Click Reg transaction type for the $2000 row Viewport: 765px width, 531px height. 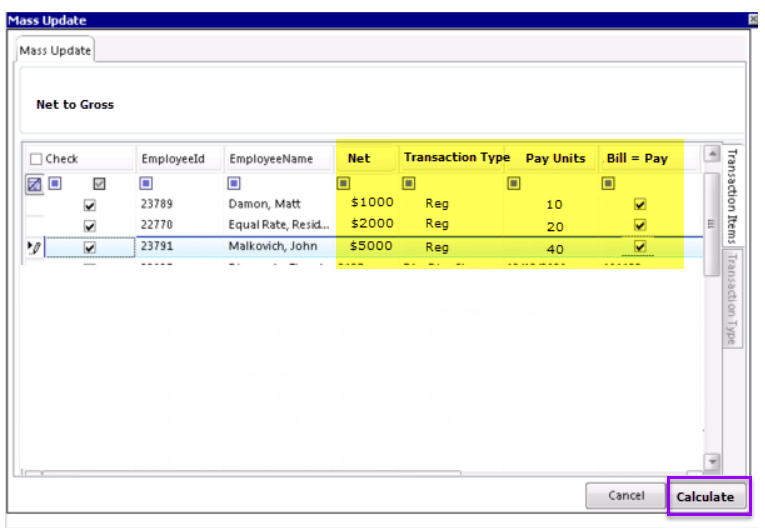[x=437, y=224]
